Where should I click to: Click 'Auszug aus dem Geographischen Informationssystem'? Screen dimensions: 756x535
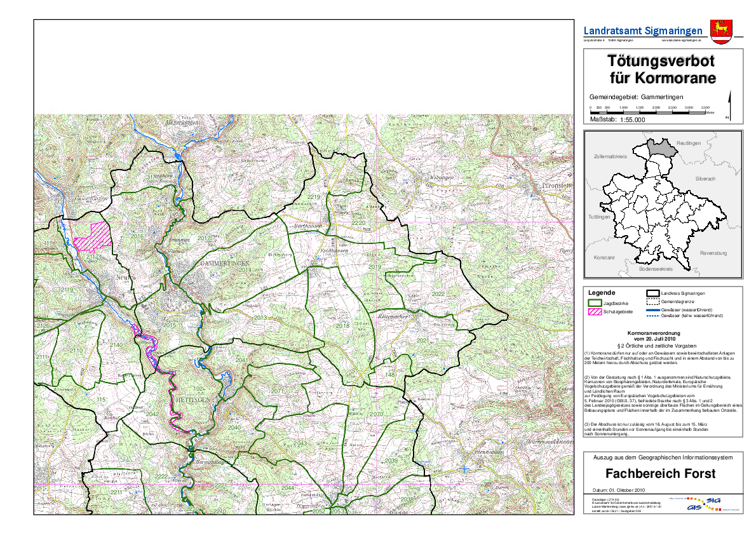coord(663,457)
